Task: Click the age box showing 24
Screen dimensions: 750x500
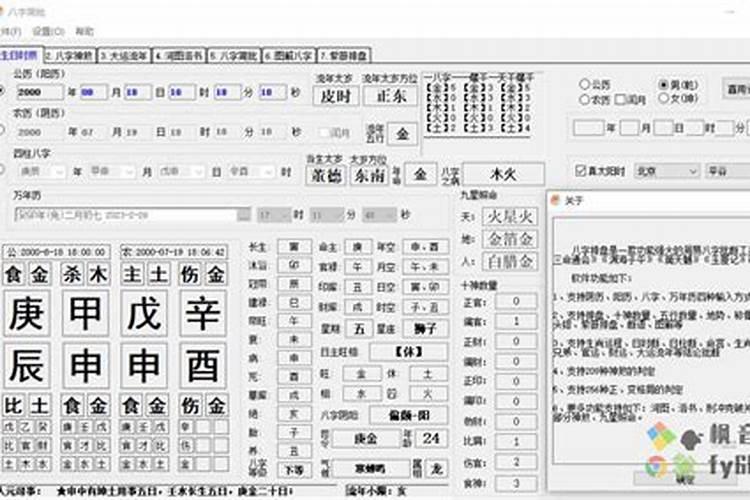Action: [431, 438]
